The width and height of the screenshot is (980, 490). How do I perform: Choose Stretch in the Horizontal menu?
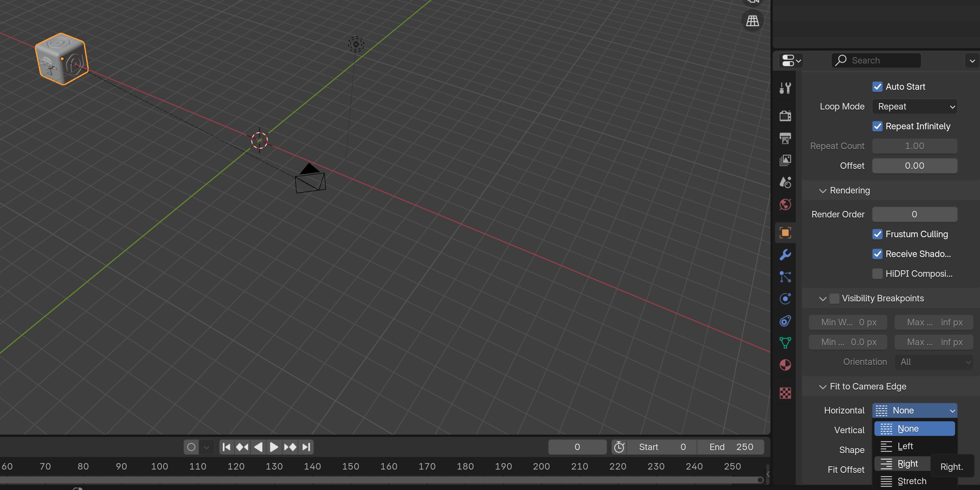tap(915, 481)
